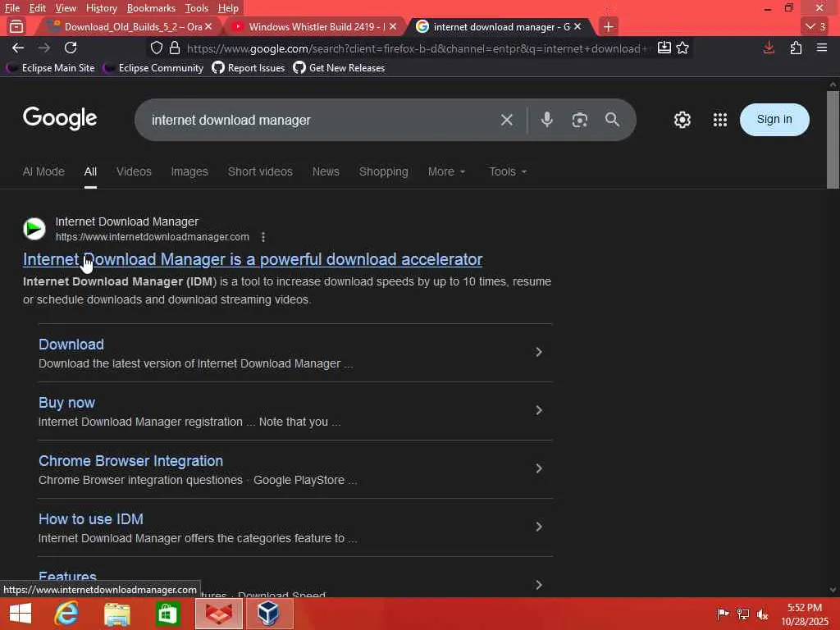Open the Report Issues bookmark
The height and width of the screenshot is (630, 840).
pos(249,68)
